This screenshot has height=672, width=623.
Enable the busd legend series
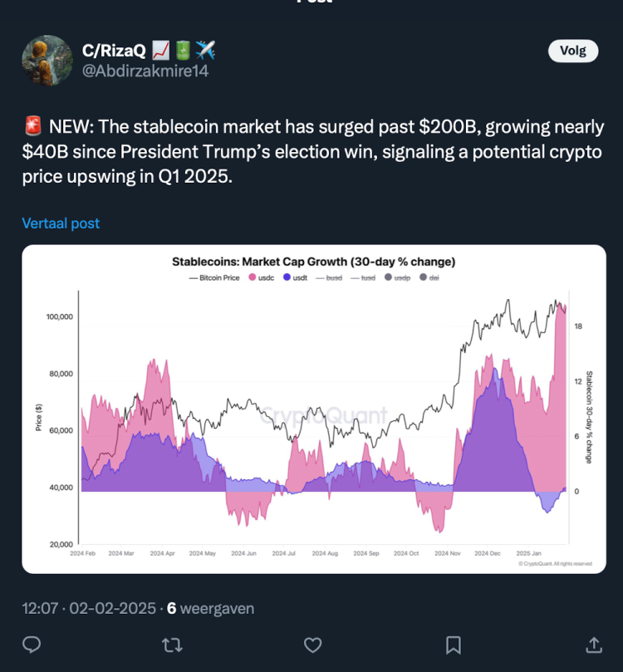[331, 278]
